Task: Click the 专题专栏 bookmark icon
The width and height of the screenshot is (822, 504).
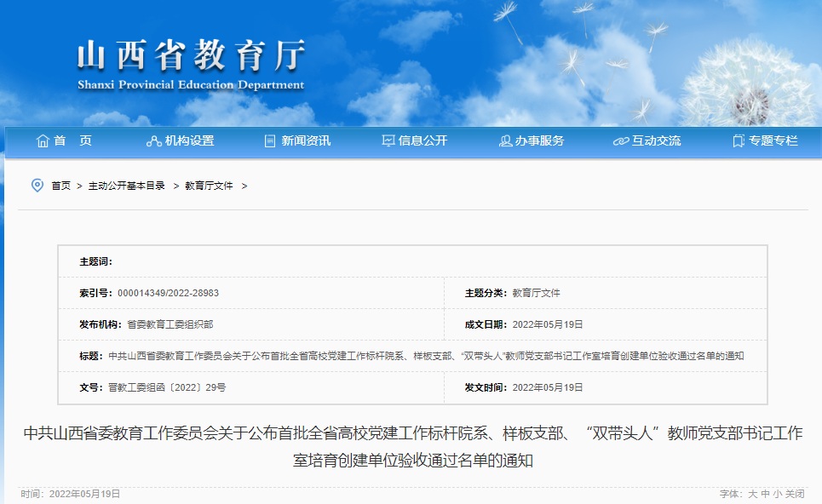Action: (738, 141)
